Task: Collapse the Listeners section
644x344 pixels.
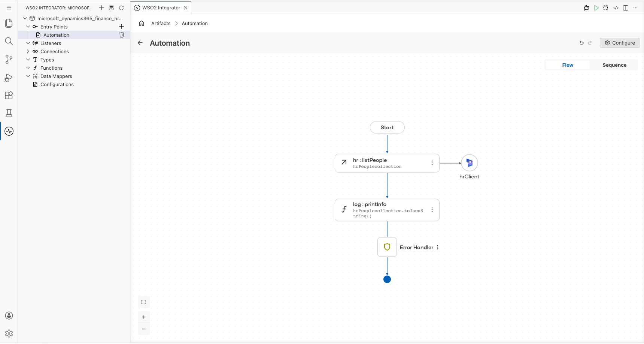Action: point(28,43)
